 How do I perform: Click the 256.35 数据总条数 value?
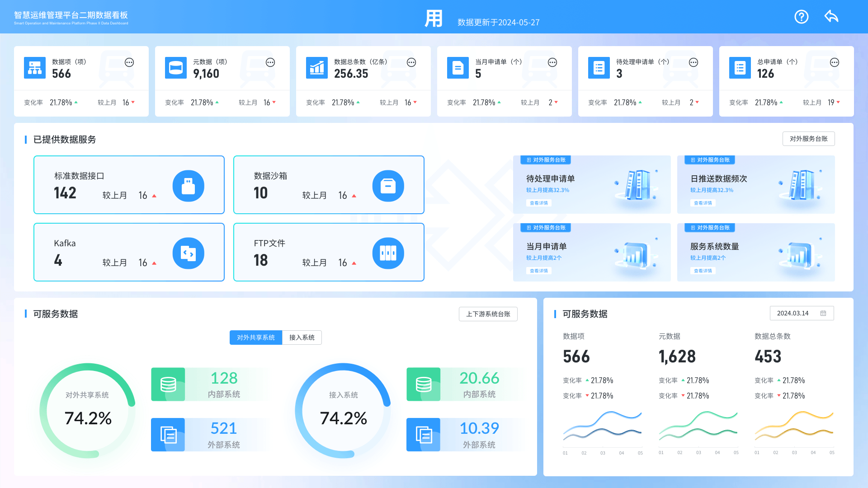coord(351,74)
